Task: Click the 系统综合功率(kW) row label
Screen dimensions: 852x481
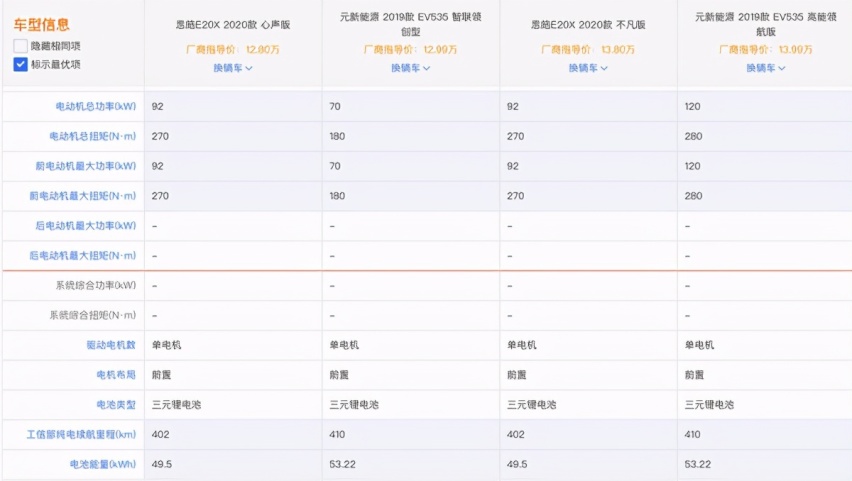Action: coord(96,285)
